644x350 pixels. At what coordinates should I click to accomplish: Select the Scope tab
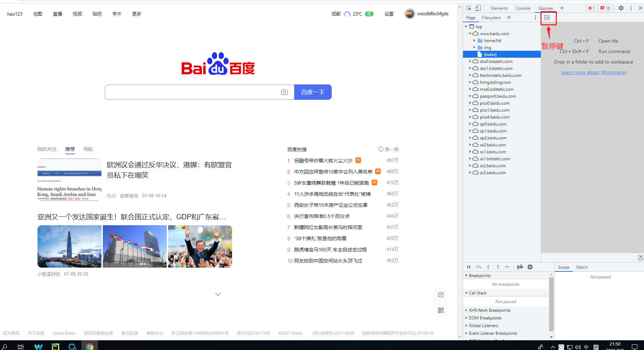tap(563, 267)
